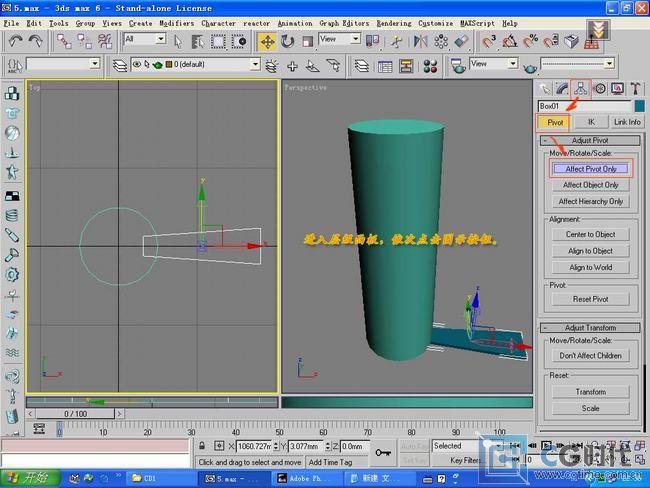Open the Layer Manager icon
Viewport: 650px width, 488px height.
point(362,66)
